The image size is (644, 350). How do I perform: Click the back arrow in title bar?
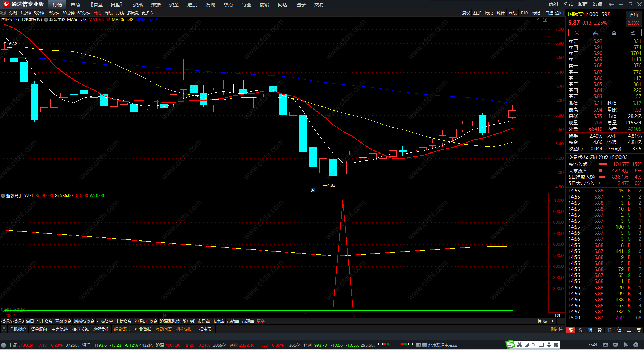coord(611,4)
